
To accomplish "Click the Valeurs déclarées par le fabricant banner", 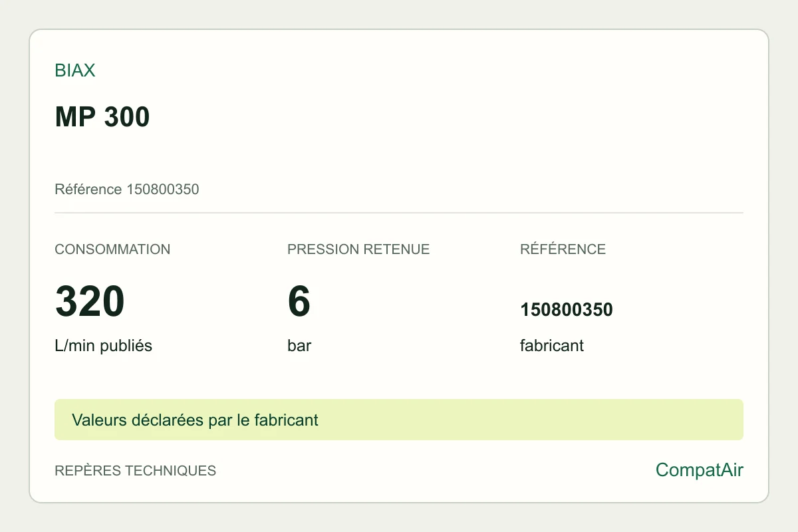I will tap(399, 420).
